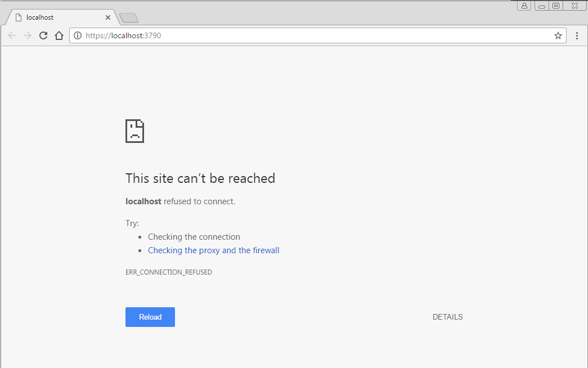Viewport: 588px width, 368px height.
Task: Bookmark this page with the star icon
Action: tap(558, 35)
